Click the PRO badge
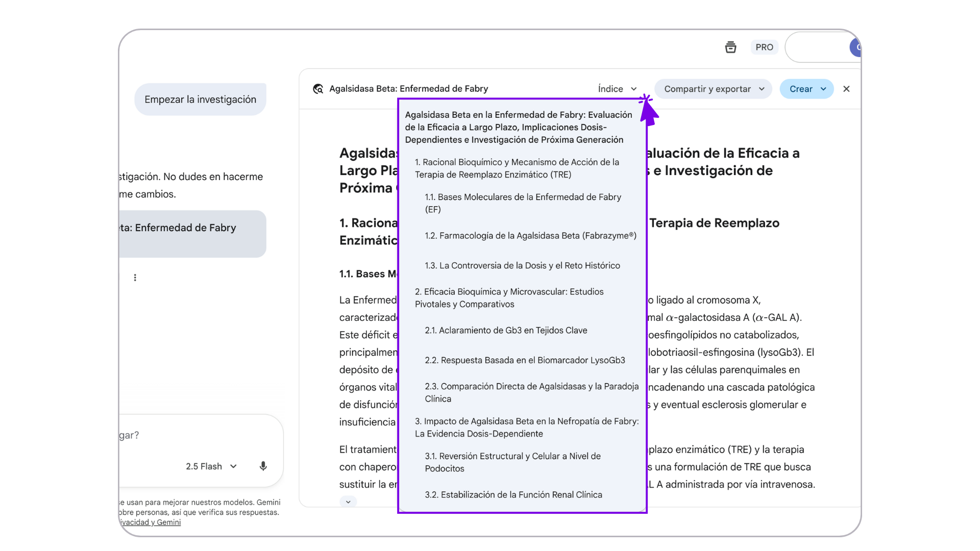 tap(764, 47)
